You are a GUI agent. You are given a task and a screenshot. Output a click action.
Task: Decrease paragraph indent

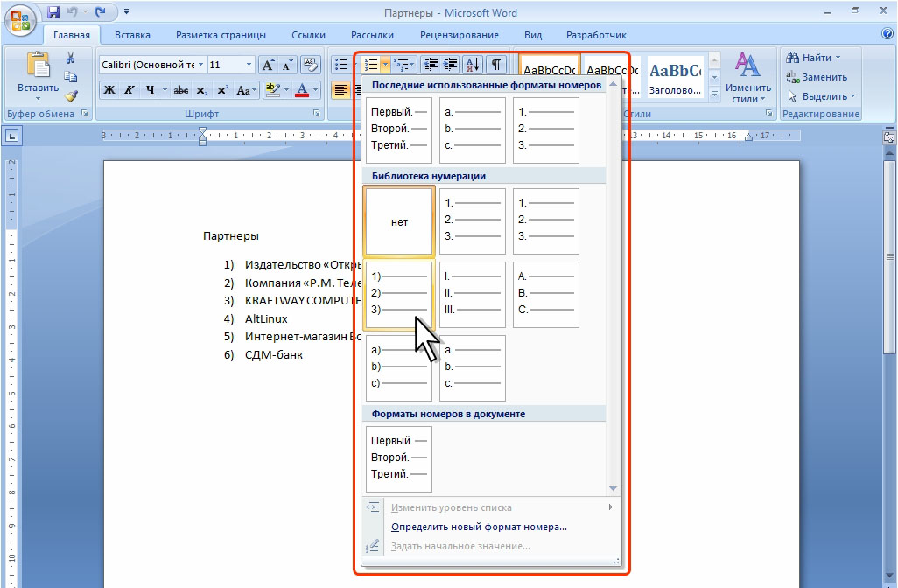tap(431, 65)
